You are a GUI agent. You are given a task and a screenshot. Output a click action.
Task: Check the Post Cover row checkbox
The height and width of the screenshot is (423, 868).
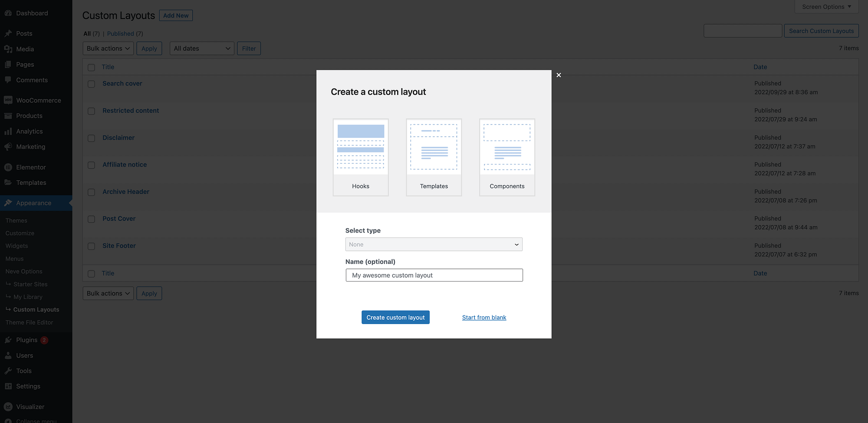point(91,219)
